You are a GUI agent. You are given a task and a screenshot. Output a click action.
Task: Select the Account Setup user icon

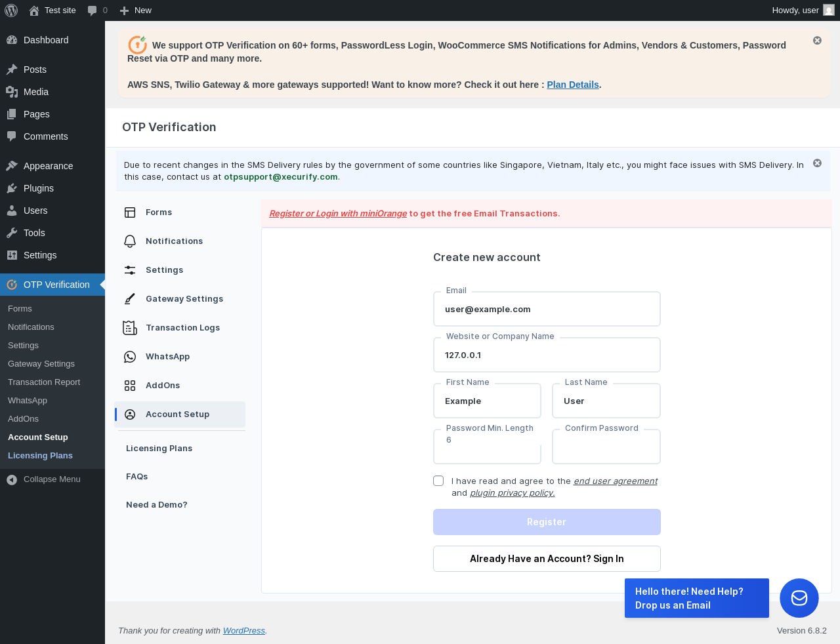(x=130, y=414)
